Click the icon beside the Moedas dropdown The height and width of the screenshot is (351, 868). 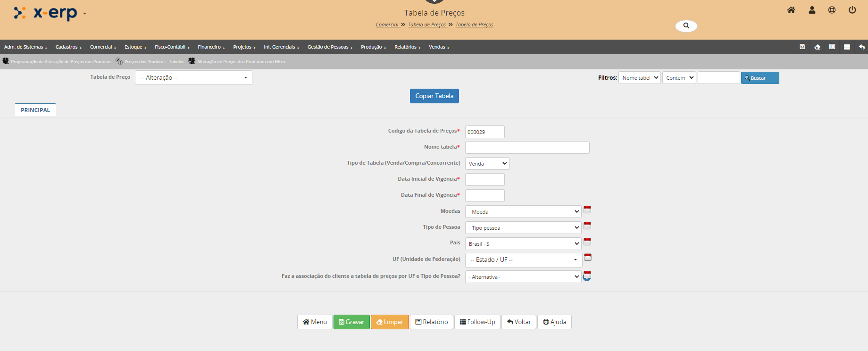click(x=587, y=209)
